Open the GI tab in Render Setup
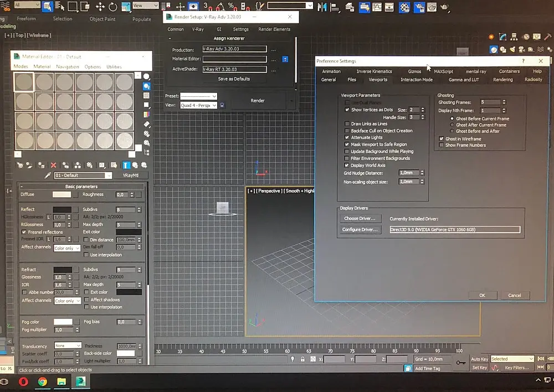The image size is (554, 392). 219,29
